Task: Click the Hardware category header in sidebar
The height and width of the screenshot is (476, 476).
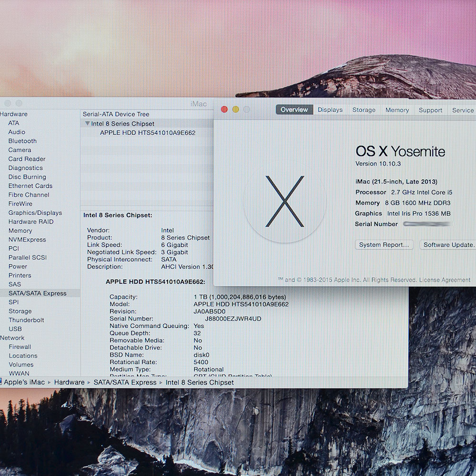Action: [14, 114]
